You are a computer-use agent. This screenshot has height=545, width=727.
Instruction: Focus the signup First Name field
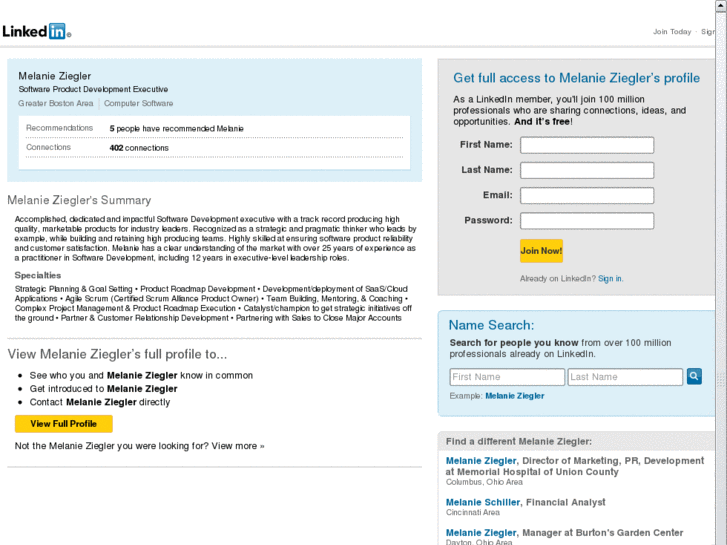[x=587, y=145]
